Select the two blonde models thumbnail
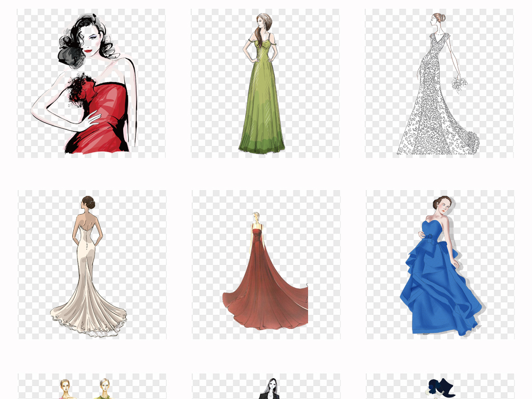 [92, 386]
